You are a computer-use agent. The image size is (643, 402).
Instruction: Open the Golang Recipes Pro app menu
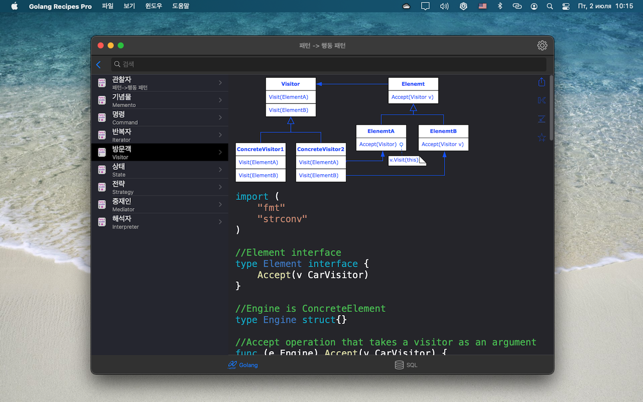[x=60, y=6]
